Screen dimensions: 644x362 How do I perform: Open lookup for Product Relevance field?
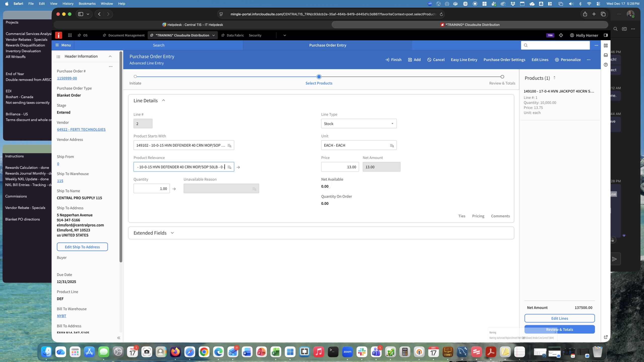229,167
